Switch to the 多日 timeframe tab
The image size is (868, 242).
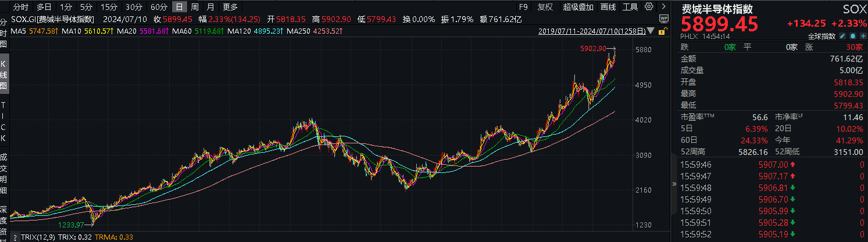[x=44, y=7]
